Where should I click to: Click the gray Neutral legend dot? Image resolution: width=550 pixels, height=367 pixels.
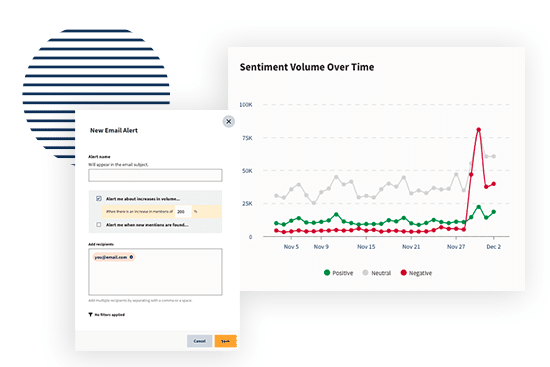pos(365,273)
